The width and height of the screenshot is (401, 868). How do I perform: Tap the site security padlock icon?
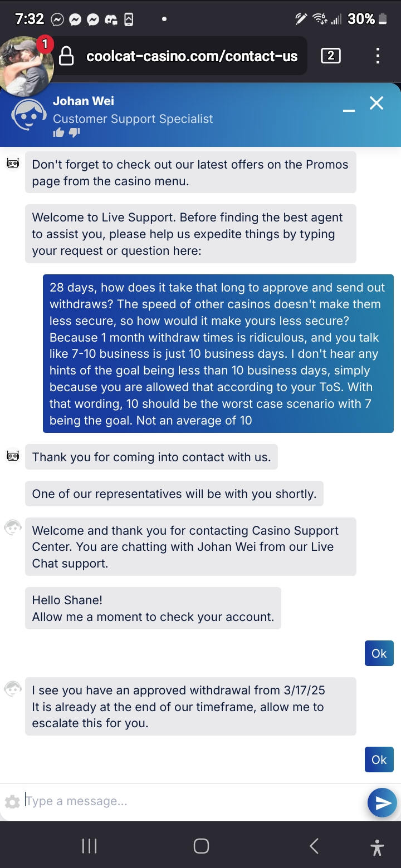66,56
